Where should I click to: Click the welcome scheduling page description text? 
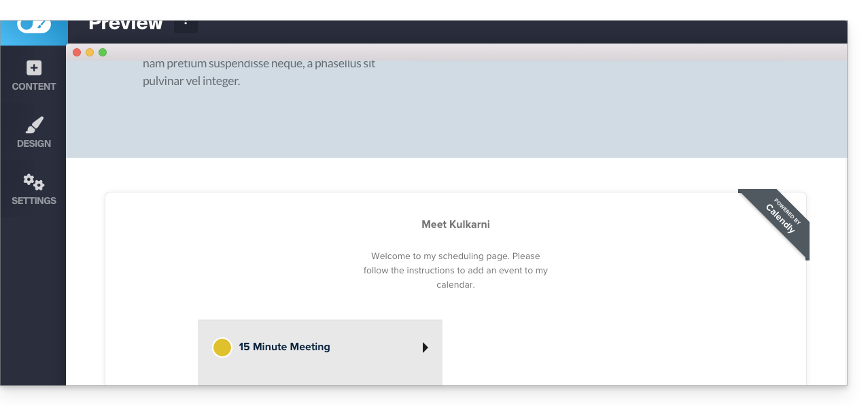[455, 271]
